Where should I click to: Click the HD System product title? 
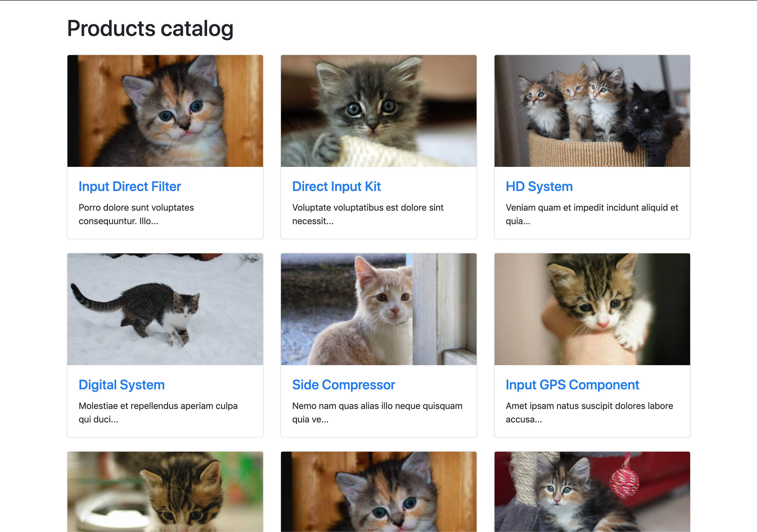click(x=539, y=187)
